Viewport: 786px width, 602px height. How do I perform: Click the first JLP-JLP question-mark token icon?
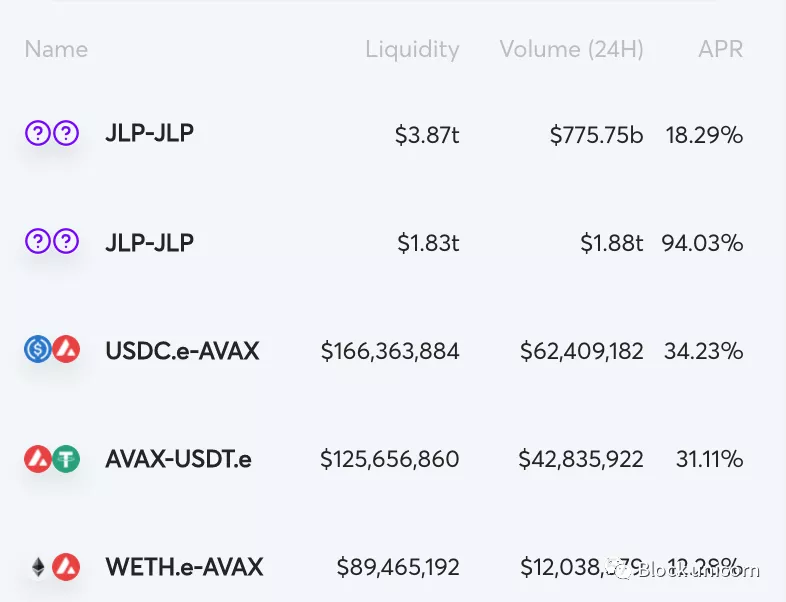pyautogui.click(x=38, y=133)
